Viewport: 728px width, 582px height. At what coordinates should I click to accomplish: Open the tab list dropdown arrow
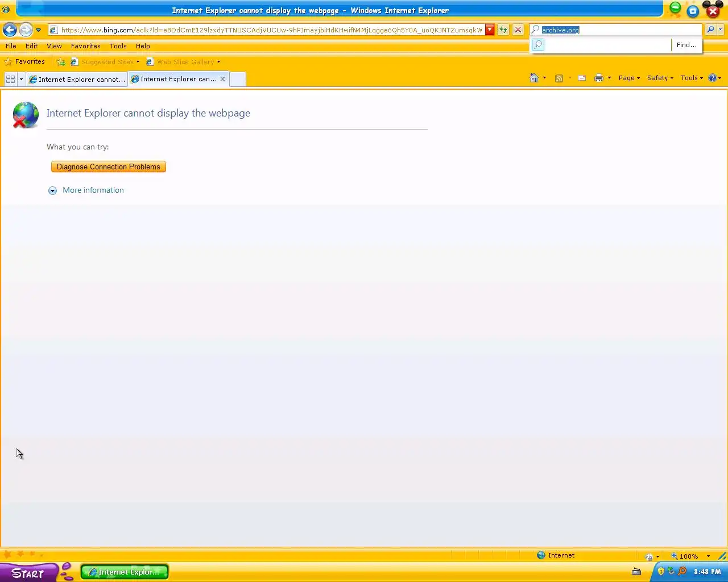21,80
